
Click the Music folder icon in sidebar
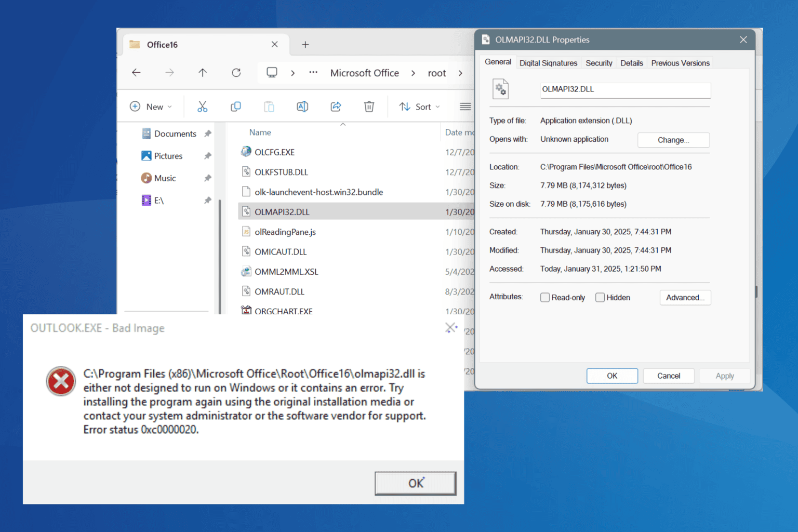pos(146,178)
